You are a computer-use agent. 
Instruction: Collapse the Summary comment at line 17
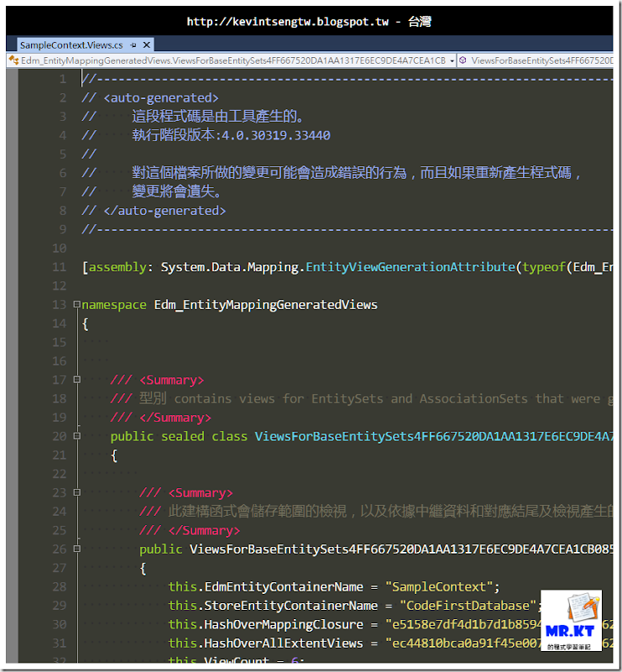coord(76,380)
